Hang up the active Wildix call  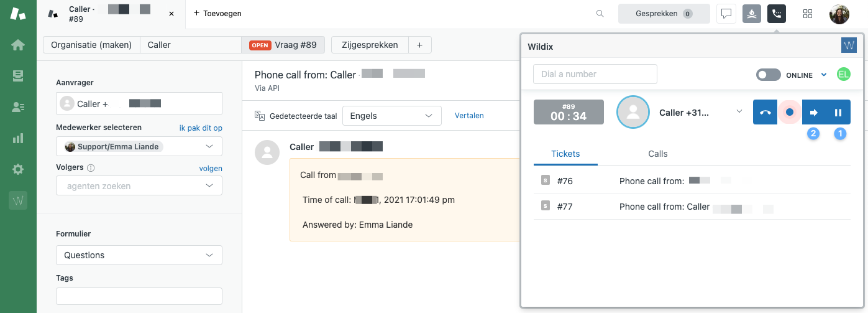(x=765, y=112)
